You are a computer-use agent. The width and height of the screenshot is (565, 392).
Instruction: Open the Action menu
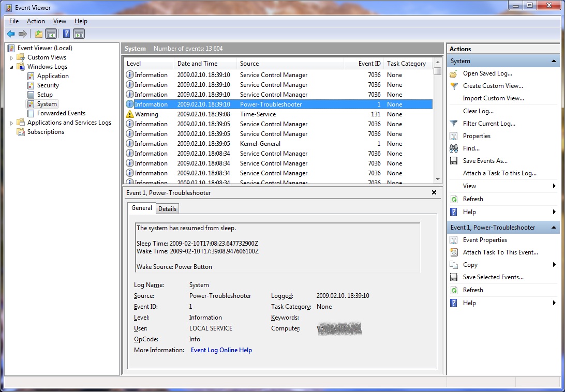(x=36, y=21)
